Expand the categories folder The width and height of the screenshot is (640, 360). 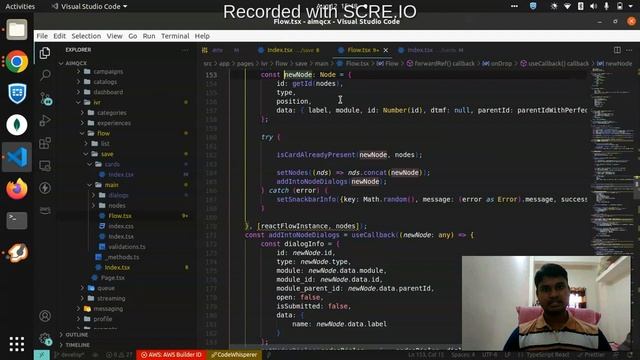(x=111, y=113)
